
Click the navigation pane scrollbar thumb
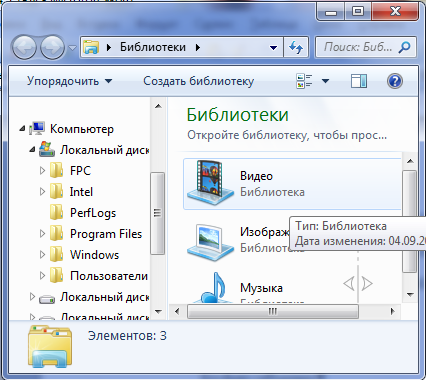click(158, 213)
